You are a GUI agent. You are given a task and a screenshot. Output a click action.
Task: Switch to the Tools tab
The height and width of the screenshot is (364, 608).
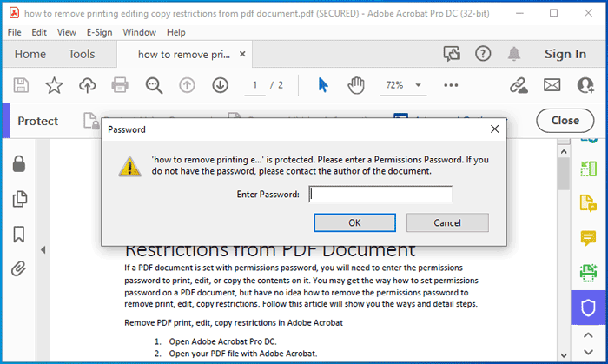82,54
